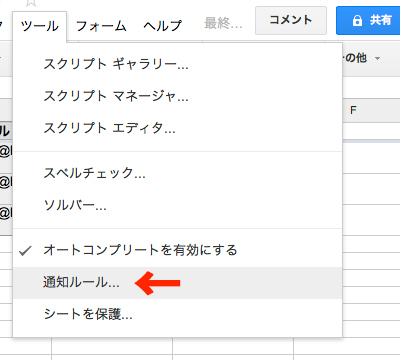This screenshot has width=400, height=360.
Task: Click the コメント button
Action: (x=291, y=20)
